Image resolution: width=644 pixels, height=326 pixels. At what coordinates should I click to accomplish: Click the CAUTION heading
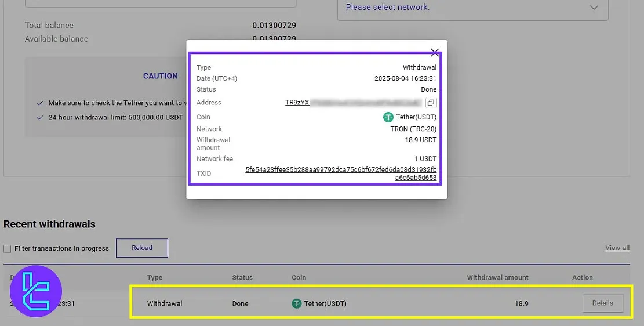(x=160, y=75)
